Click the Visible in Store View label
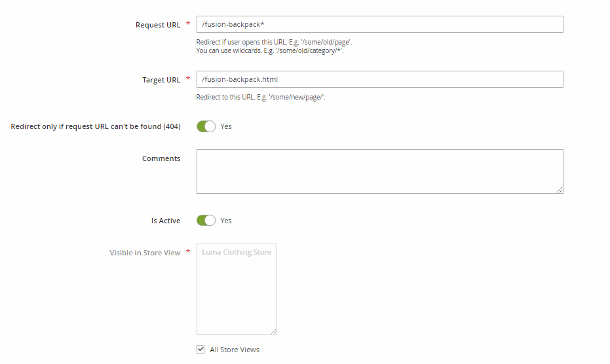The height and width of the screenshot is (364, 610). [x=145, y=253]
